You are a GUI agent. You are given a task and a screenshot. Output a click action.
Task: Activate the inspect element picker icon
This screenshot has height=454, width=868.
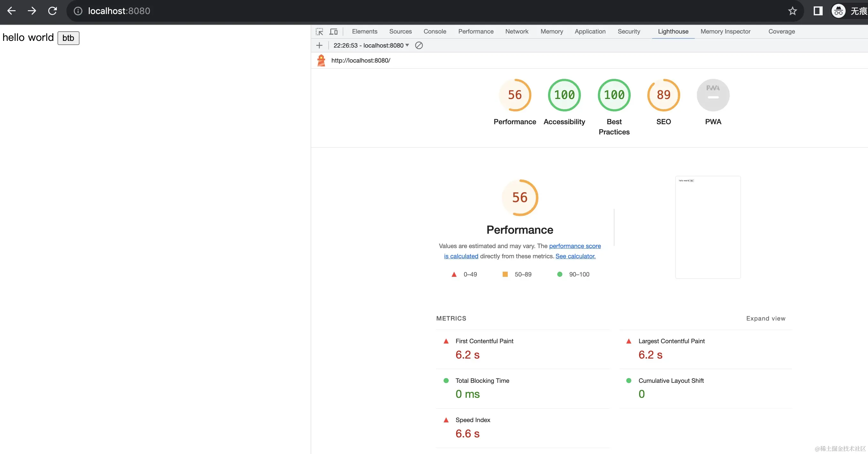click(319, 32)
